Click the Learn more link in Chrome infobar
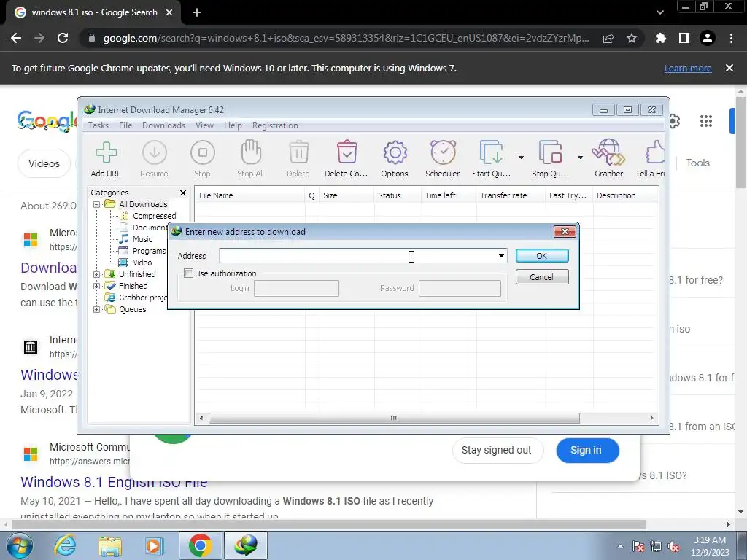Screen dimensions: 747x560 click(688, 68)
